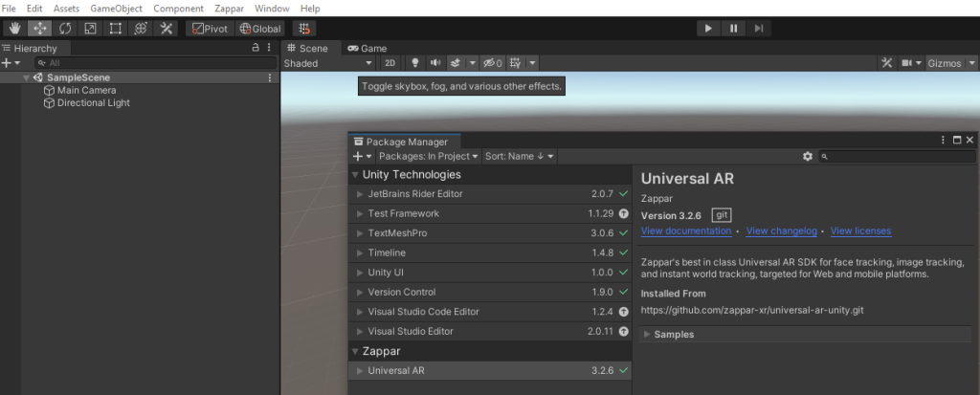
Task: Open Package Manager advanced settings gear
Action: (x=808, y=156)
